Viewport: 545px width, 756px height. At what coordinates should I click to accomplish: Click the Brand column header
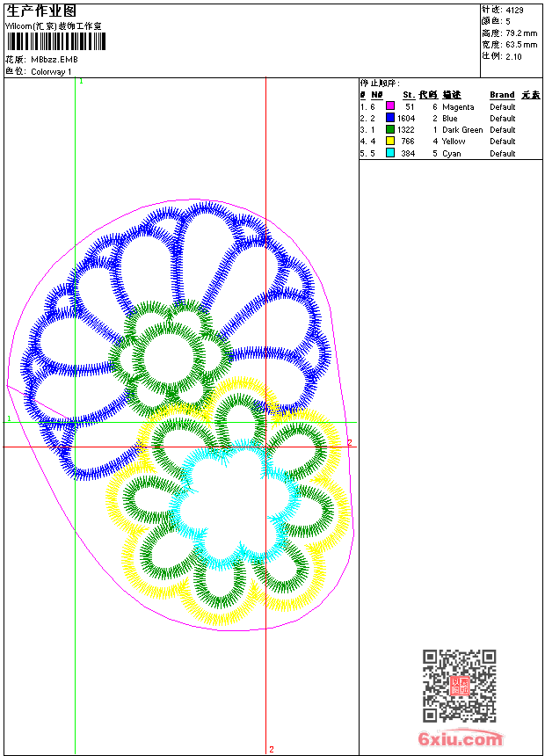pos(502,95)
